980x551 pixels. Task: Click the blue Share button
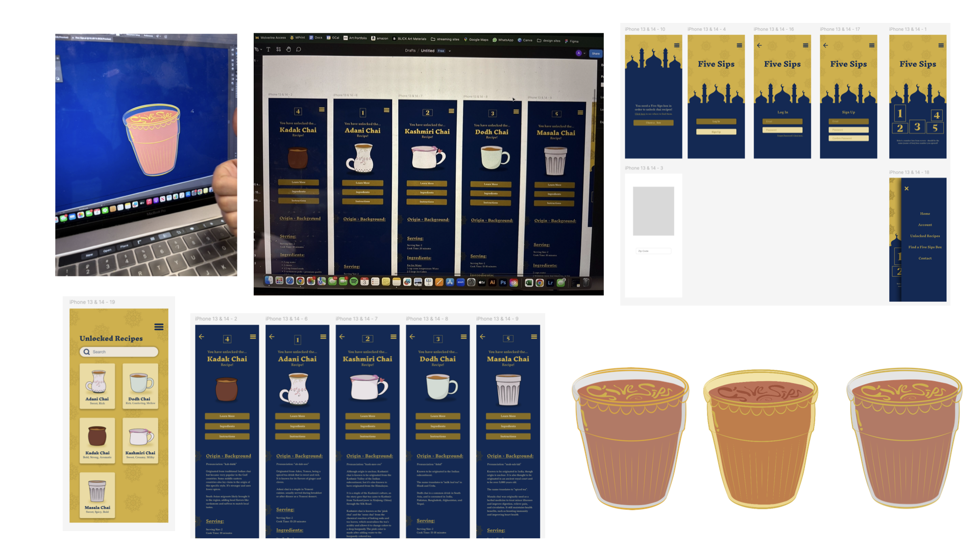(x=596, y=53)
